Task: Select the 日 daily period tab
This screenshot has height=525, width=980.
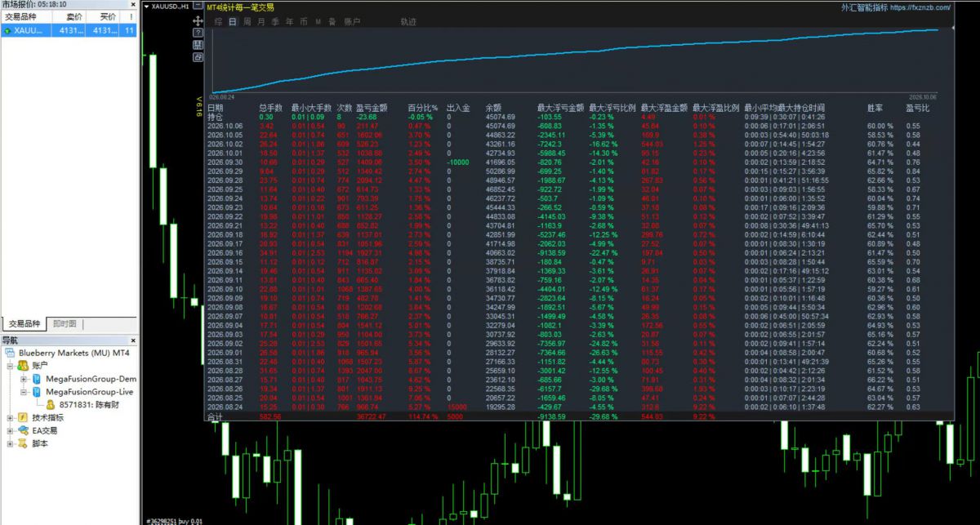Action: (234, 21)
